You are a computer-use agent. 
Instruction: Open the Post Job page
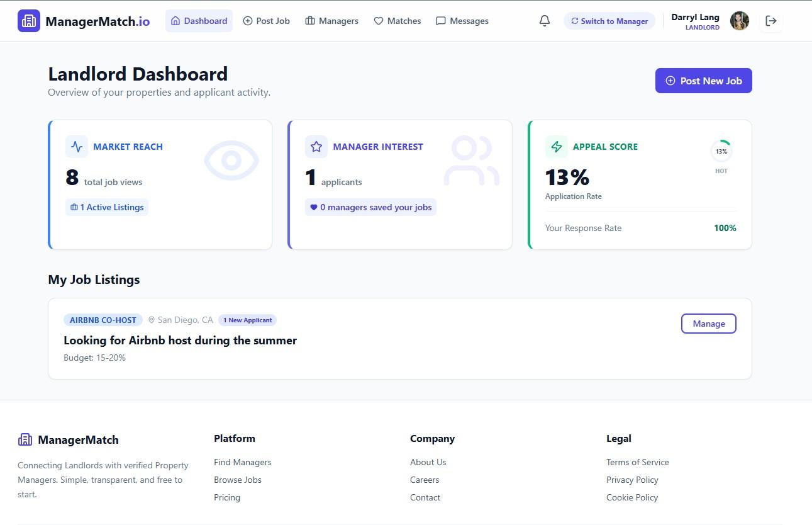(266, 20)
